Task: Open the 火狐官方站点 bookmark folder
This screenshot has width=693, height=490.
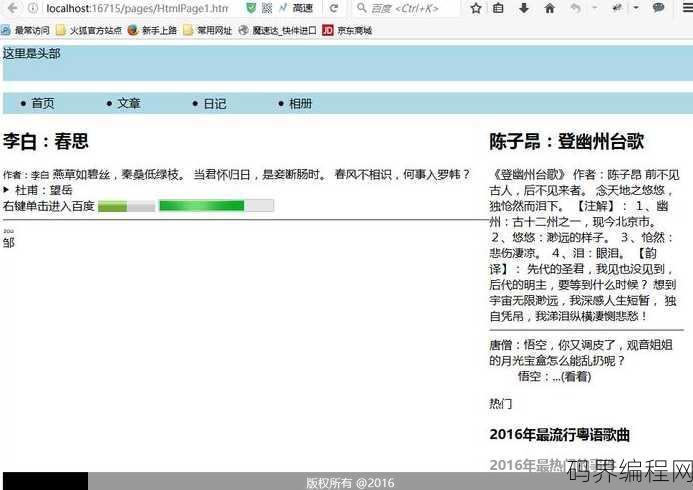Action: coord(89,30)
